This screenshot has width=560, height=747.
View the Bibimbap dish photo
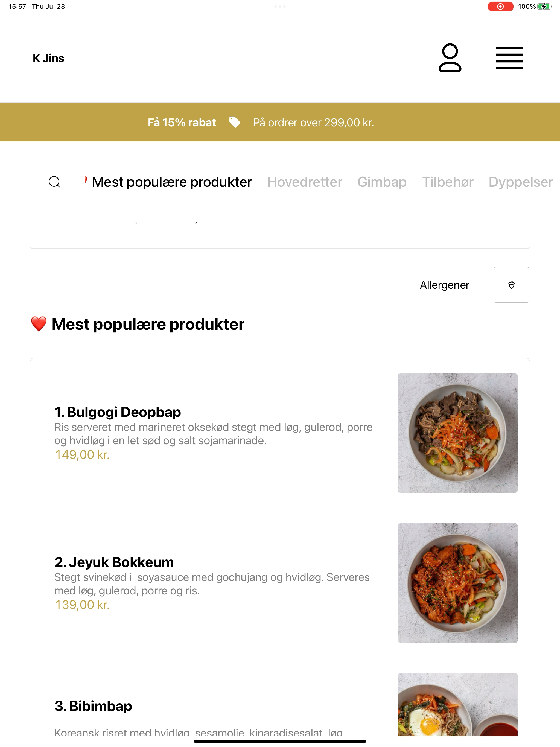pyautogui.click(x=458, y=705)
